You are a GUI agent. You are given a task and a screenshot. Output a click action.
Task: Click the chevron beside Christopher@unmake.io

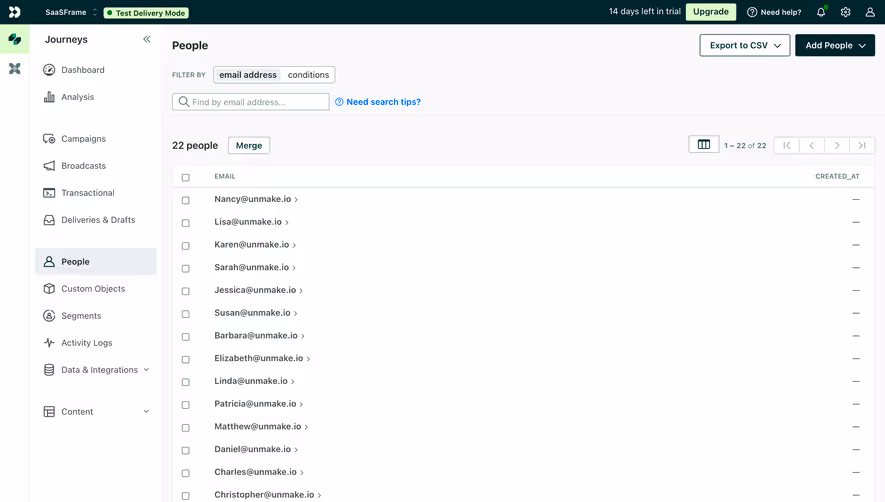(319, 495)
